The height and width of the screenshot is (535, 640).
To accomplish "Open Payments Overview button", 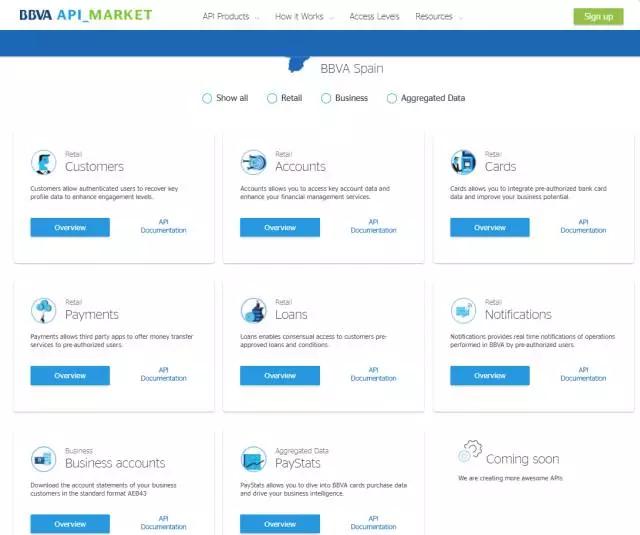I will [70, 375].
